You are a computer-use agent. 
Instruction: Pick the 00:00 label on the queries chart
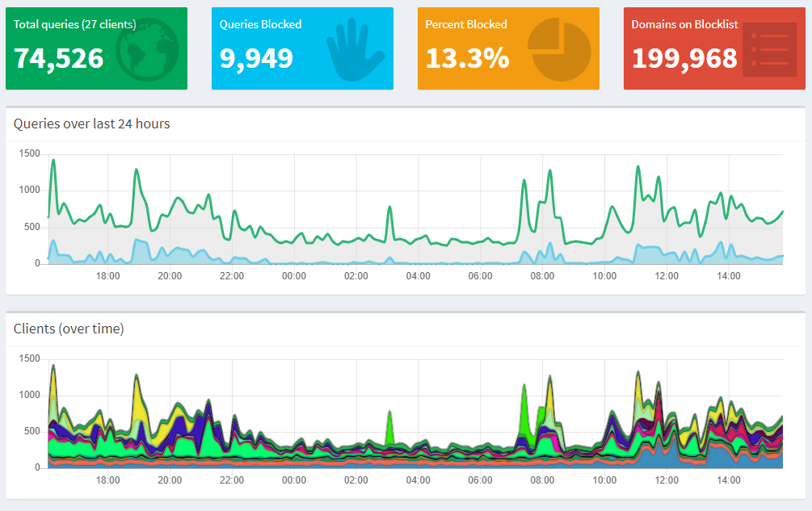pos(294,276)
